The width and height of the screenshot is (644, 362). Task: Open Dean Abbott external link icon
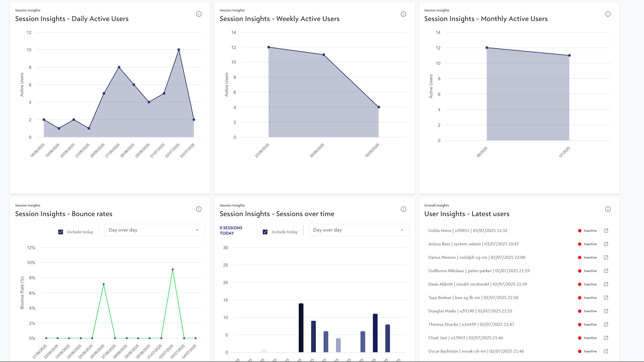click(606, 284)
